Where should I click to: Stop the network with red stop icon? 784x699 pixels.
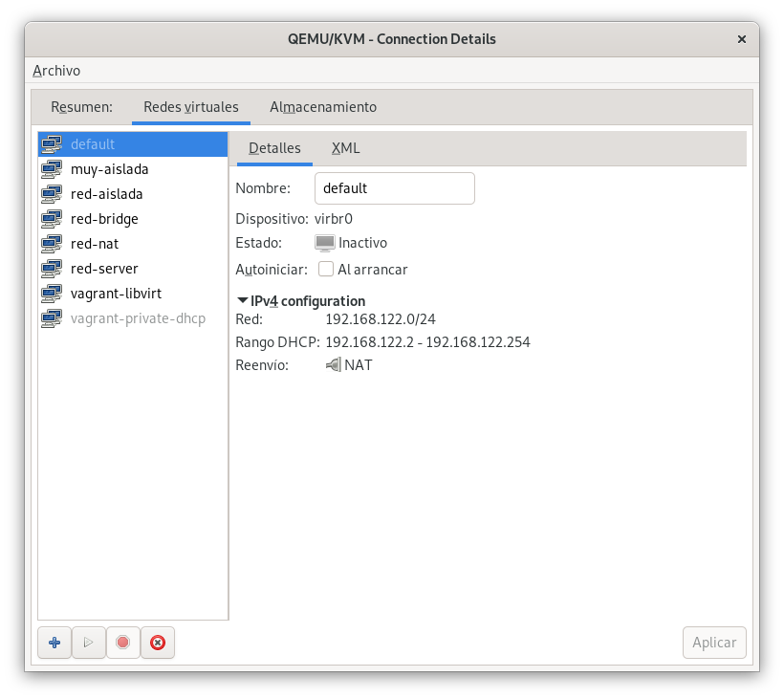click(x=123, y=643)
